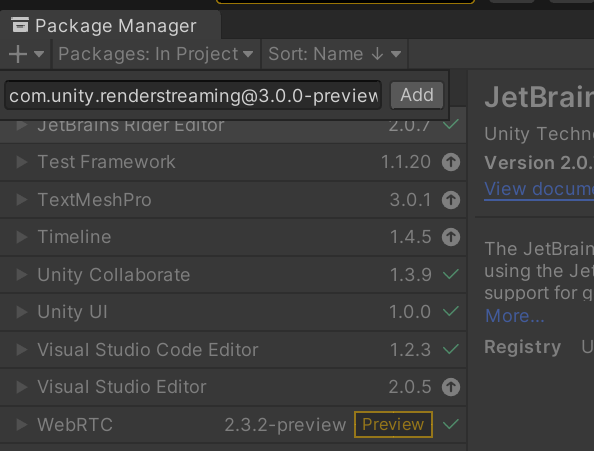Image resolution: width=594 pixels, height=451 pixels.
Task: Select the TextMeshPro row
Action: click(233, 200)
